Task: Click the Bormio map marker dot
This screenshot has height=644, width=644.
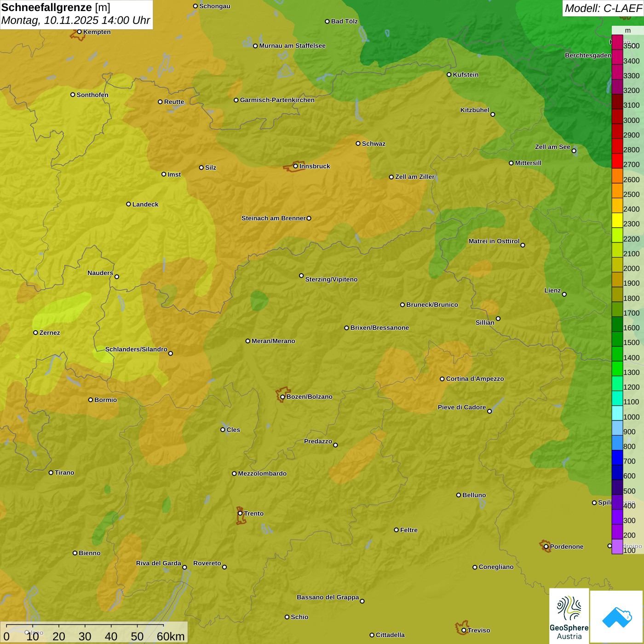Action: pos(91,400)
